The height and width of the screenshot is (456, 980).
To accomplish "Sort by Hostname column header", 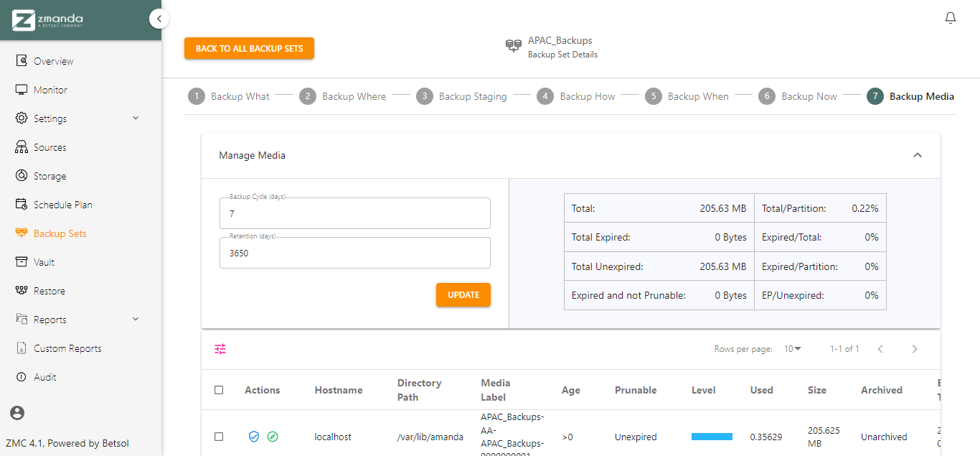I will (x=339, y=390).
